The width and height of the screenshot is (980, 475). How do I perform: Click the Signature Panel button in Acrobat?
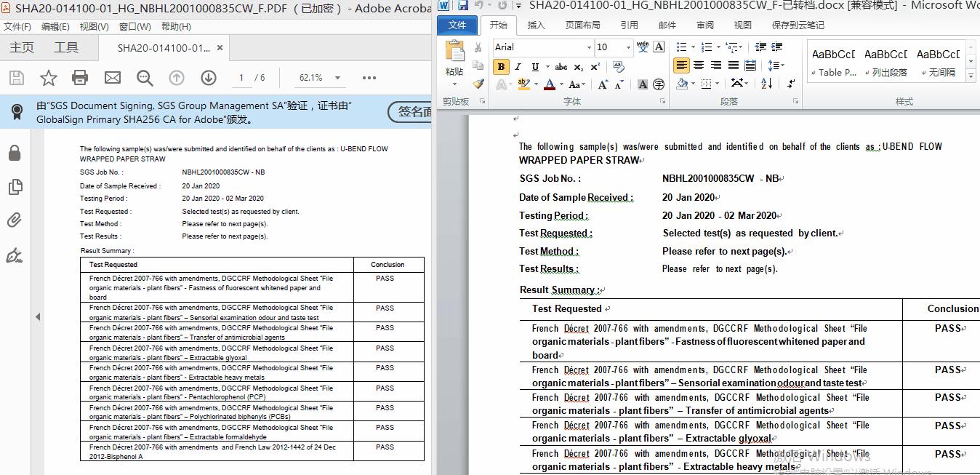coord(411,112)
